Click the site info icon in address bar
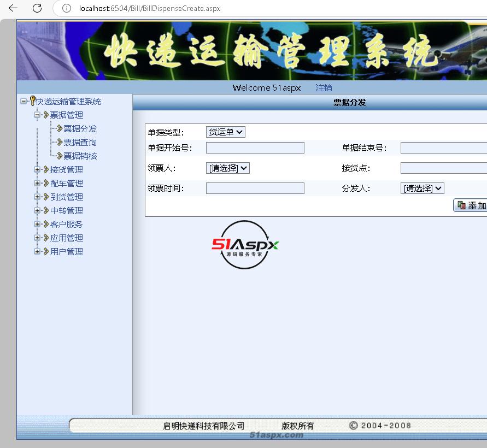Image resolution: width=487 pixels, height=448 pixels. (67, 8)
